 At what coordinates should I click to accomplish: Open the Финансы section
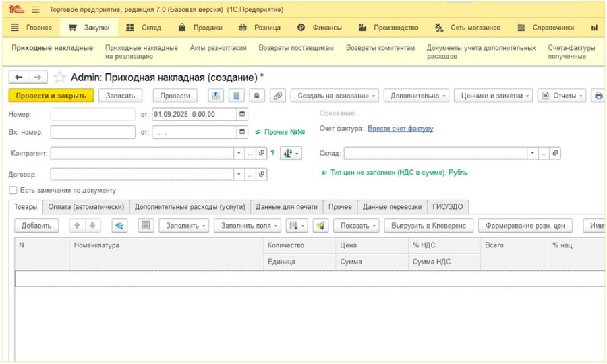click(x=320, y=28)
